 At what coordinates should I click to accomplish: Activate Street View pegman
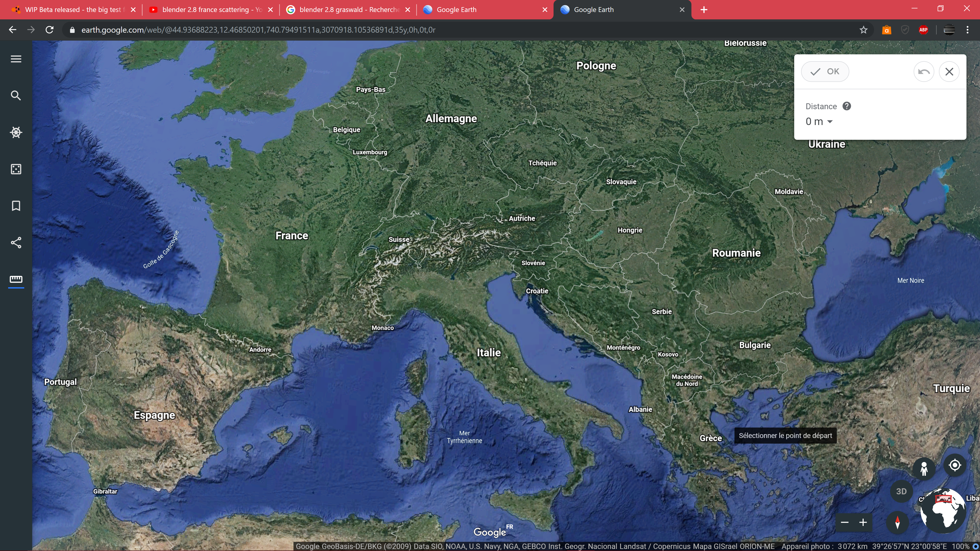click(924, 469)
